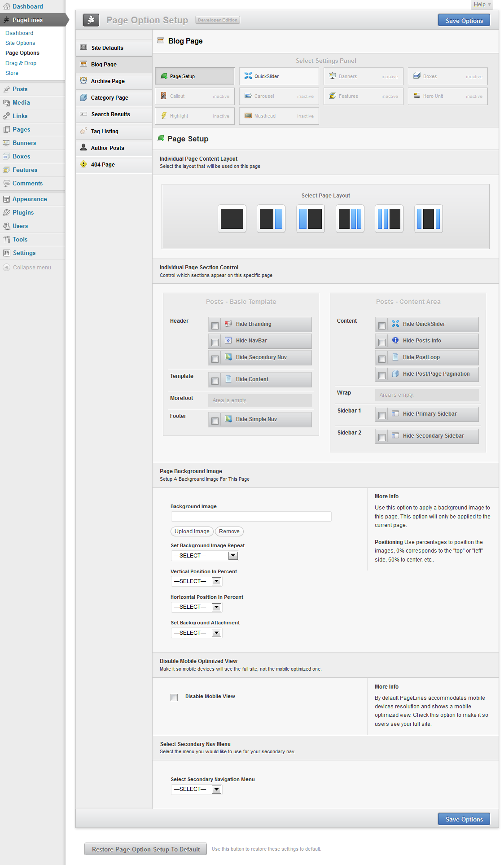Image resolution: width=504 pixels, height=865 pixels.
Task: Enable the Hide Primary Sidebar checkbox
Action: point(382,416)
